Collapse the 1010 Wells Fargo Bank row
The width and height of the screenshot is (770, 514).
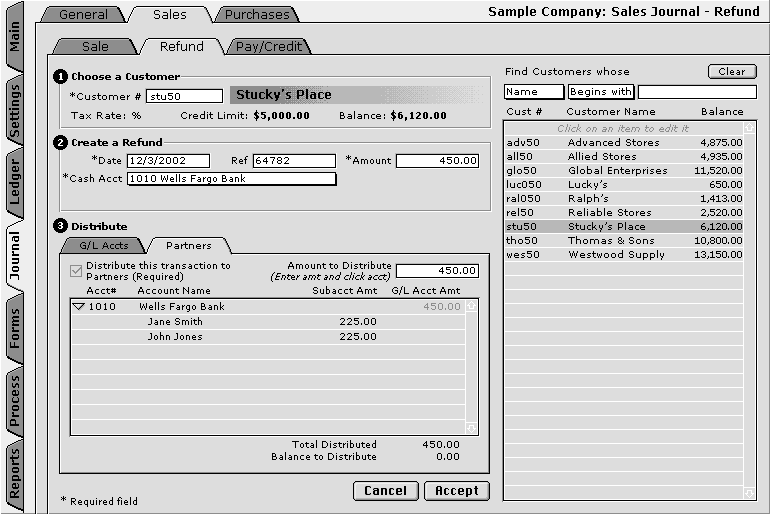point(78,306)
